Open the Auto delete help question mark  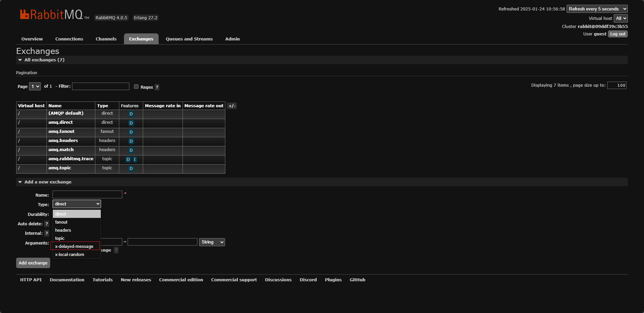point(47,224)
